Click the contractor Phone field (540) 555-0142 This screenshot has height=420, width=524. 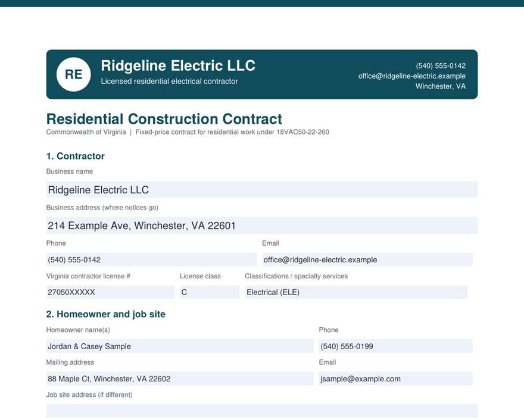(151, 260)
